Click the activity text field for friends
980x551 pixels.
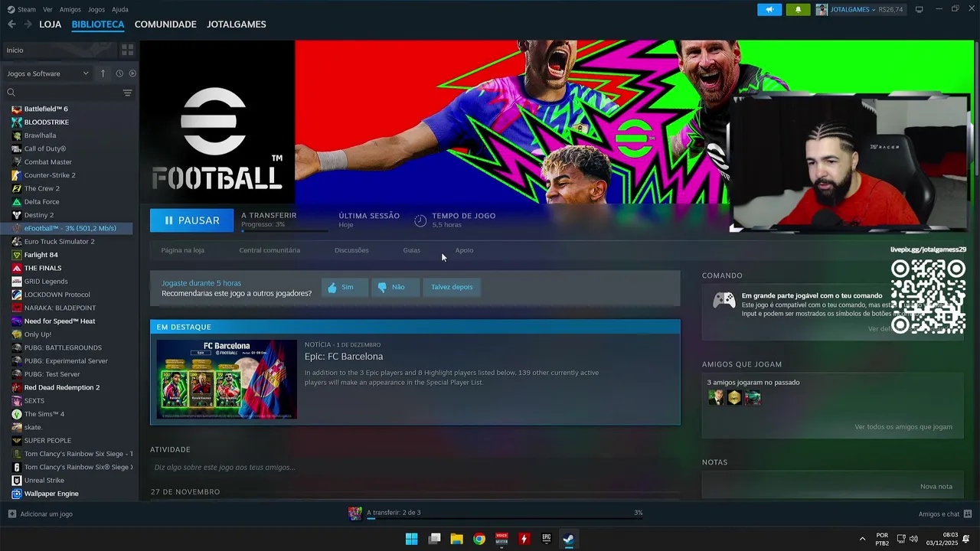click(415, 468)
